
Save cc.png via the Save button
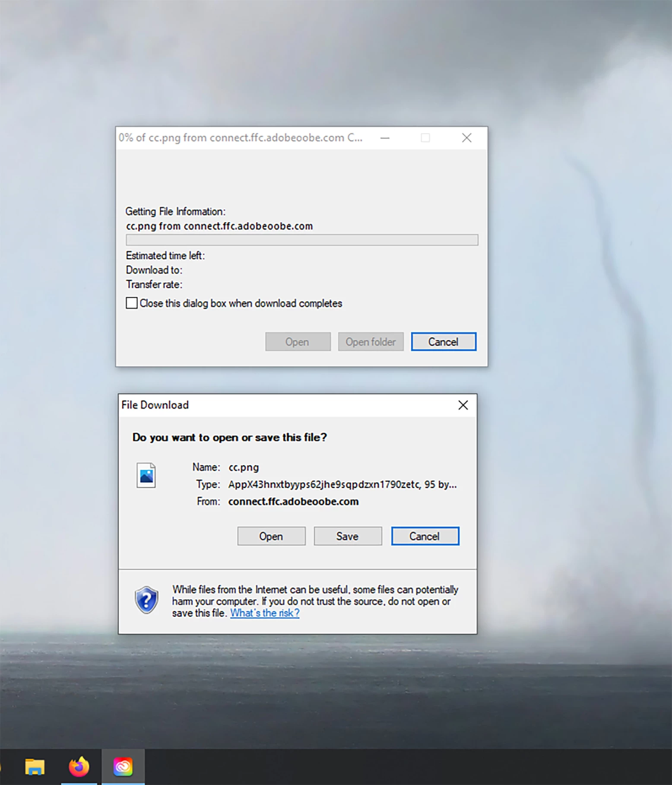coord(348,536)
